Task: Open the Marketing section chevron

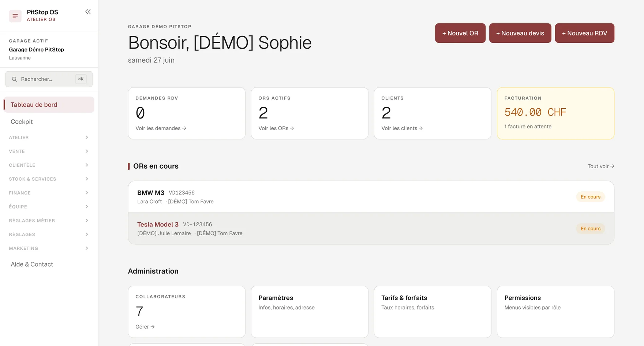Action: click(87, 248)
